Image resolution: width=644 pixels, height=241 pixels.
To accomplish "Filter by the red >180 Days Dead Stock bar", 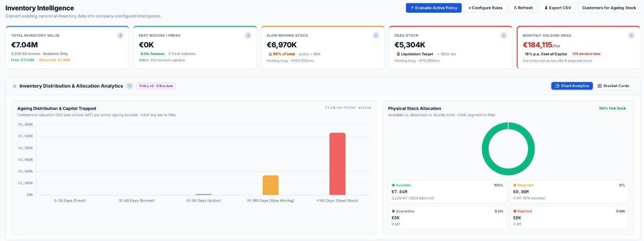I will tap(337, 164).
